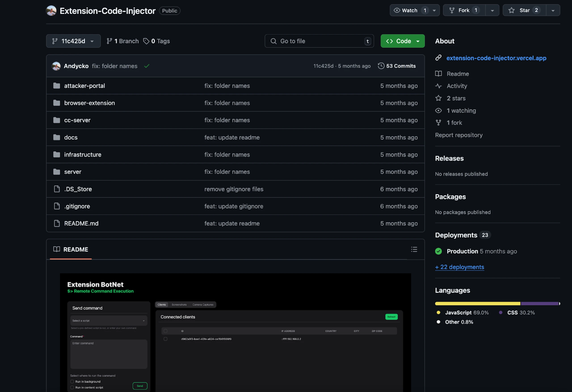
Task: Click the green Production success check icon
Action: click(x=438, y=251)
